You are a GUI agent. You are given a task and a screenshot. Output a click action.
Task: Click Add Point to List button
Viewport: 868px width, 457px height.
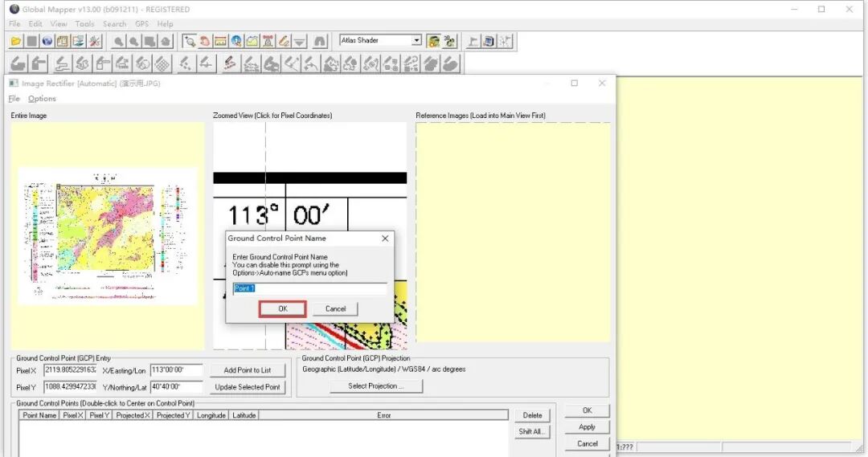click(x=247, y=370)
